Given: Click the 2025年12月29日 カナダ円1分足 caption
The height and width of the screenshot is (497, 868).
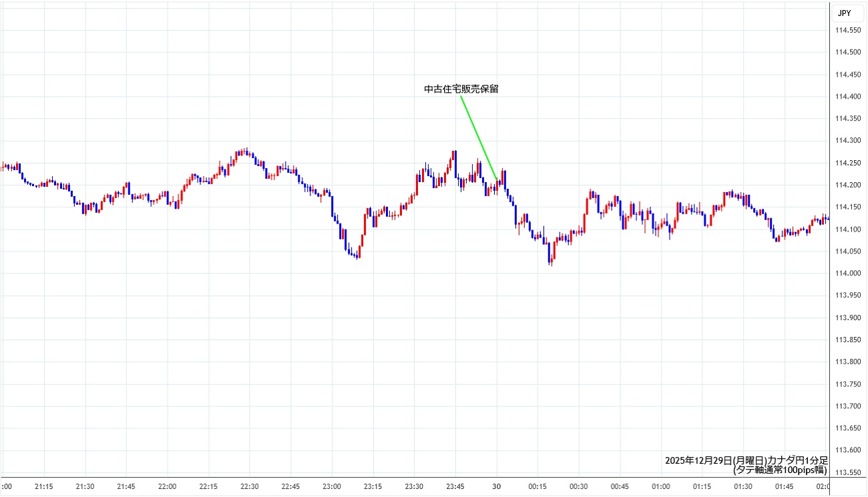Looking at the screenshot, I should click(746, 460).
